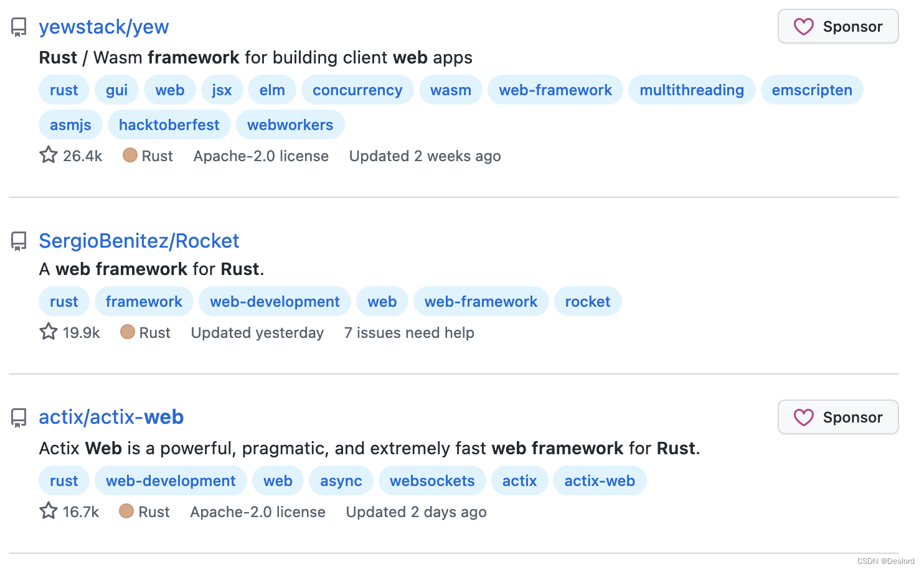Select the hacktoberfest topic tag
This screenshot has height=570, width=924.
click(x=169, y=124)
